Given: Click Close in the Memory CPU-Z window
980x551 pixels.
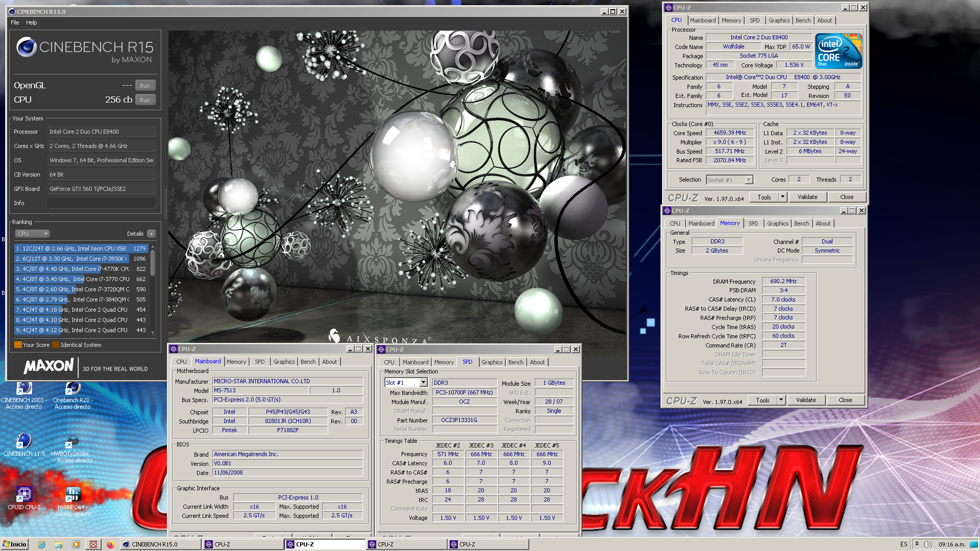Looking at the screenshot, I should point(845,400).
